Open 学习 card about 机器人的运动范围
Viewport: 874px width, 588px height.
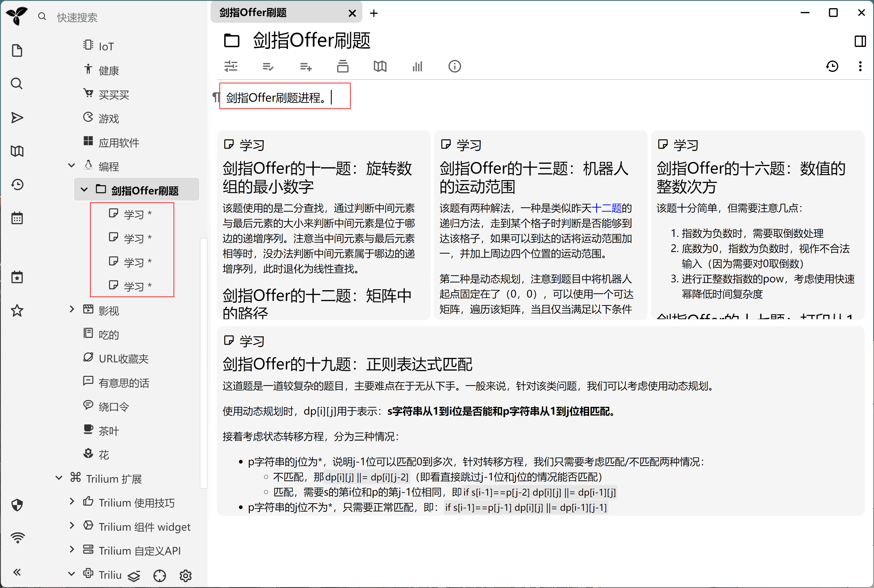click(x=540, y=225)
